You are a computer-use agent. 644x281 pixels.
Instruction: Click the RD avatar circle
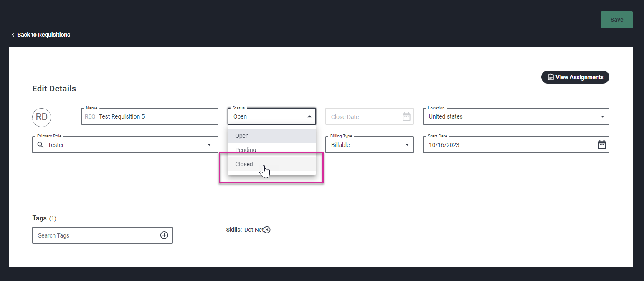tap(42, 117)
